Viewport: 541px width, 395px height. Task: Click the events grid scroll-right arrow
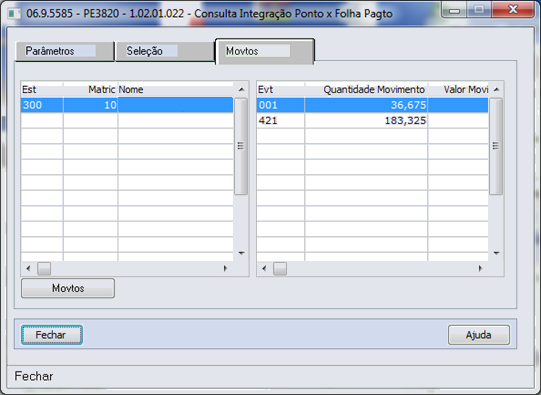click(480, 268)
